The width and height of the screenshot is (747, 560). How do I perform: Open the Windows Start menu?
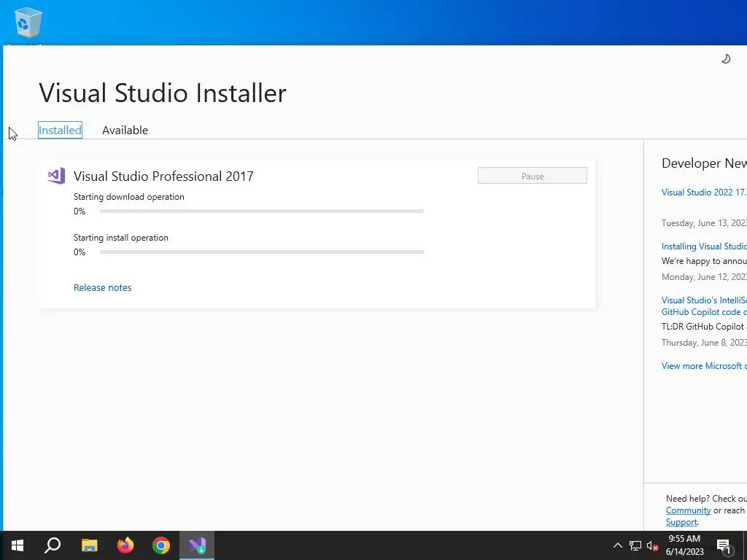(x=18, y=545)
